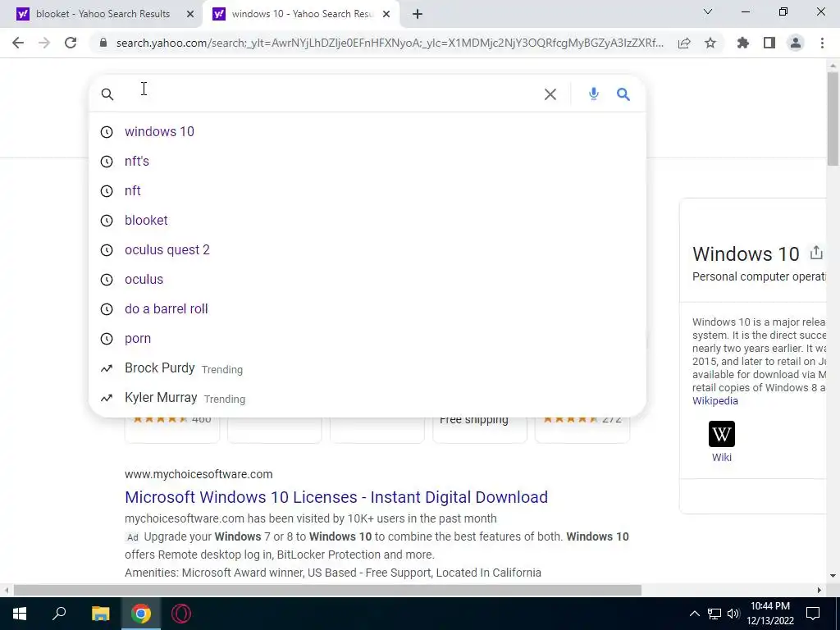The image size is (840, 630).
Task: Share this page icon in address bar
Action: tap(684, 43)
